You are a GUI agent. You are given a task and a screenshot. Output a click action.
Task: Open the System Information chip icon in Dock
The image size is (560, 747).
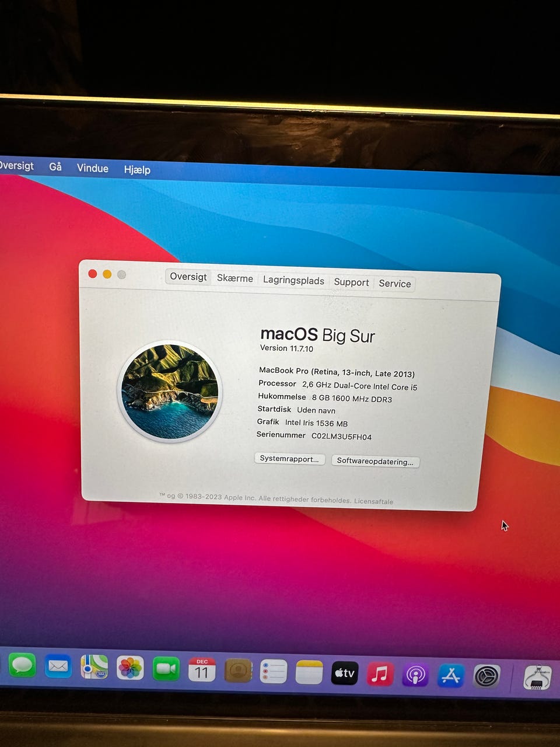(537, 678)
